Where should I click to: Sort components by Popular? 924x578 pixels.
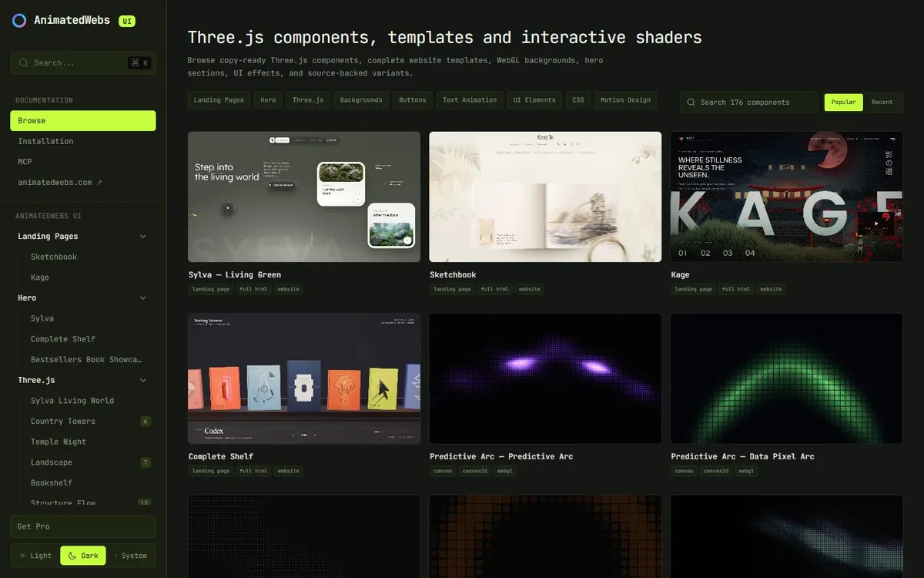pyautogui.click(x=843, y=102)
